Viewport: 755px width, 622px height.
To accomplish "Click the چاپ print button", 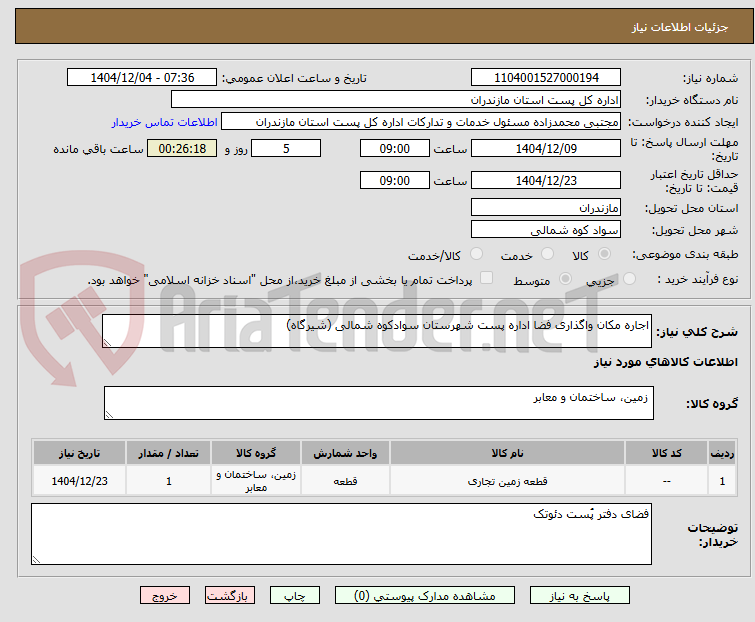I will tap(295, 596).
